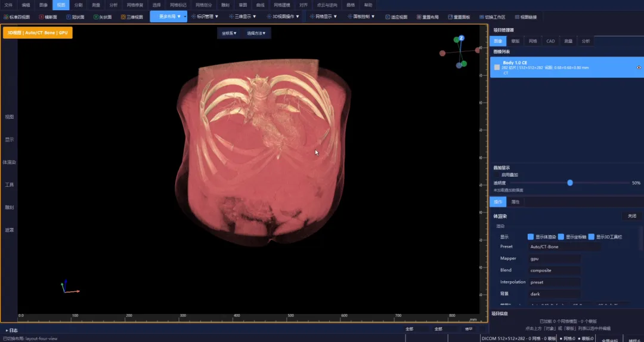Switch to 矢状面 sagittal view

coord(103,17)
